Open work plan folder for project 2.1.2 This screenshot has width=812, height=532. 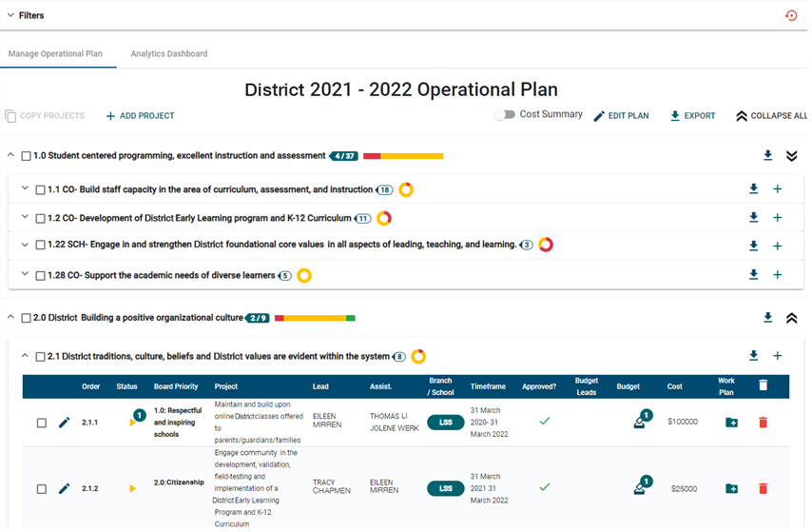731,489
